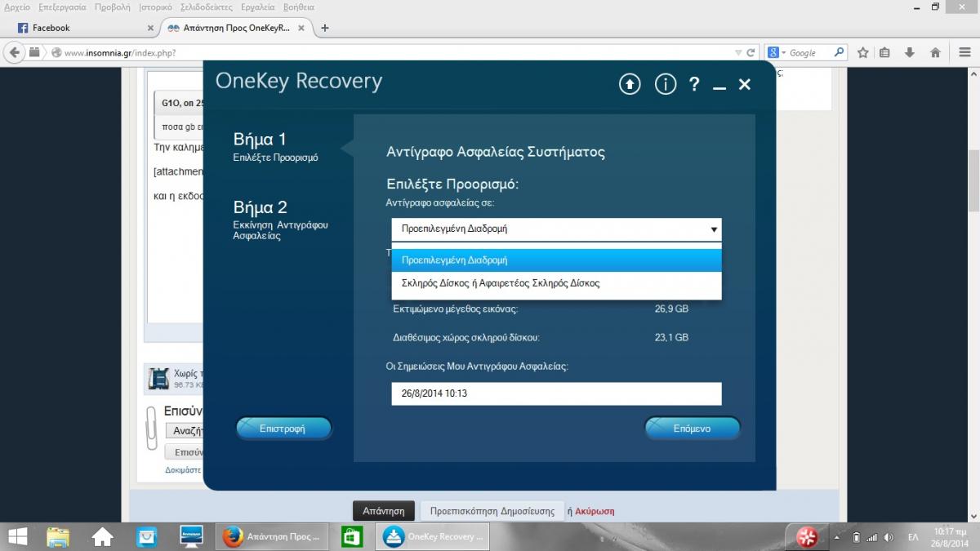980x551 pixels.
Task: Open the green Store taskbar icon
Action: (x=352, y=536)
